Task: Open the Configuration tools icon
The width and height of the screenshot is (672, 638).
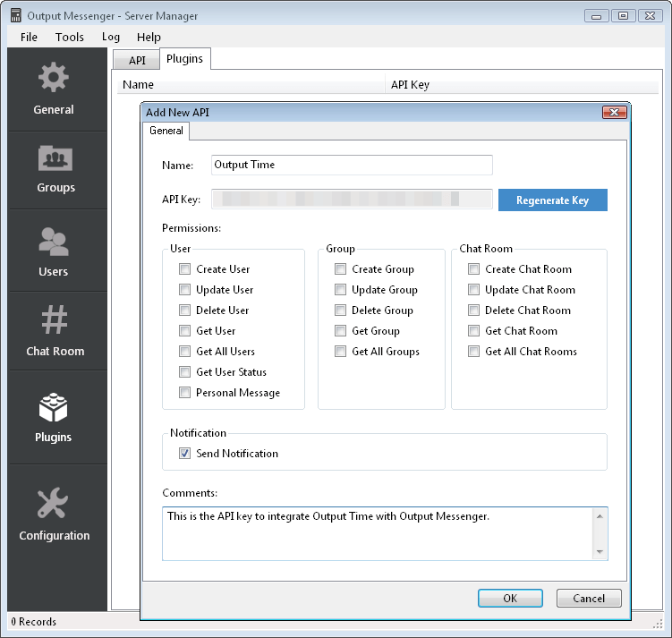Action: pos(53,503)
